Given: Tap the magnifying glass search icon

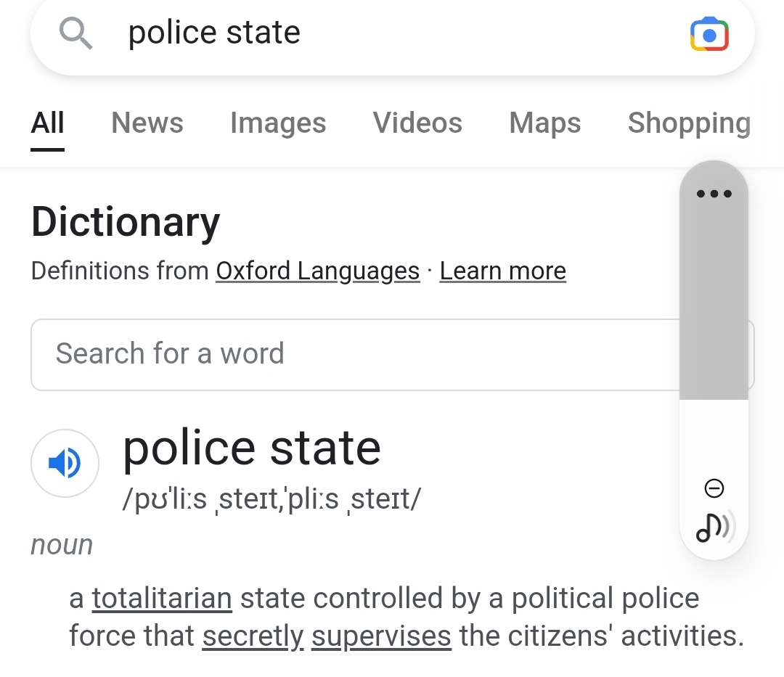Looking at the screenshot, I should click(x=75, y=33).
